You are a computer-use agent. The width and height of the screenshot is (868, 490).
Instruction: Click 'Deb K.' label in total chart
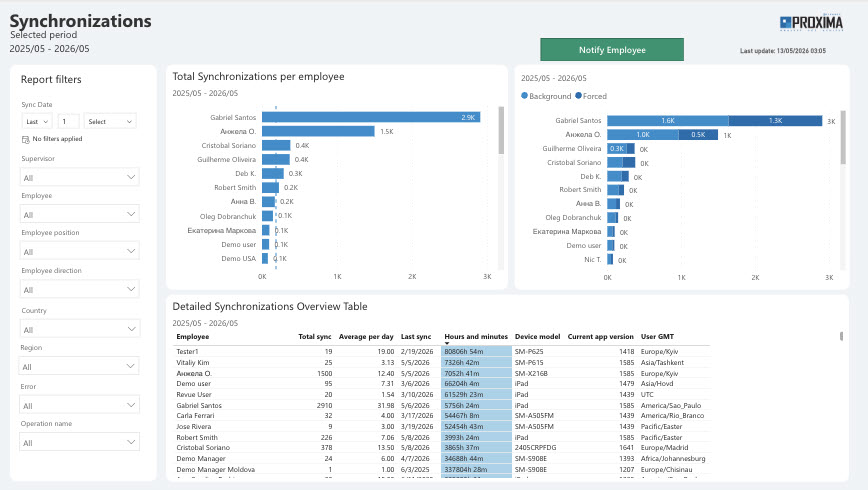(245, 174)
